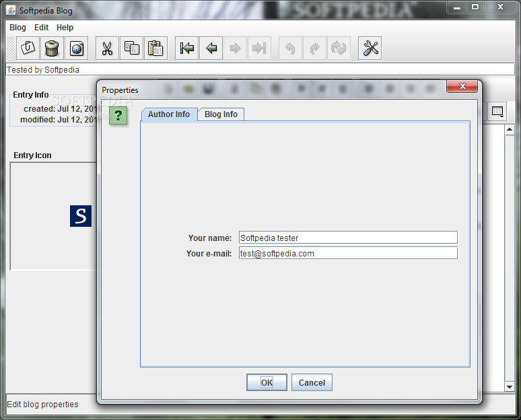Screen dimensions: 521x420
Task: Click the 'Your e-mail:' label
Action: click(209, 254)
